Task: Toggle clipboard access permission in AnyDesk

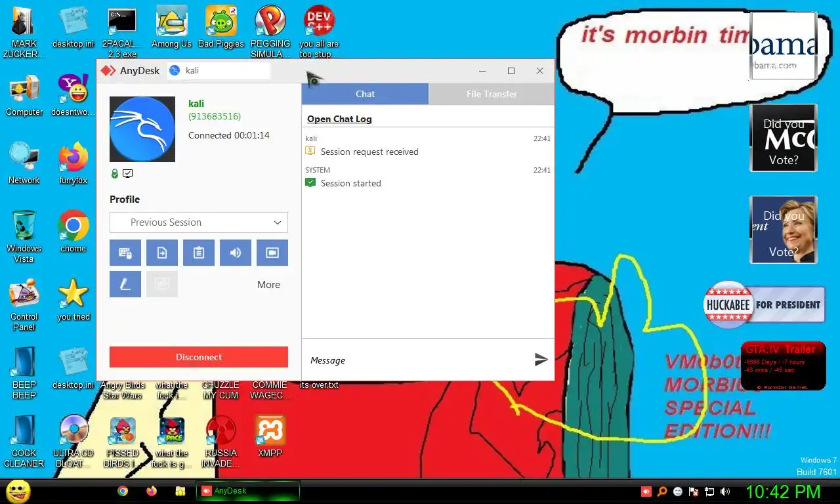Action: click(x=199, y=253)
